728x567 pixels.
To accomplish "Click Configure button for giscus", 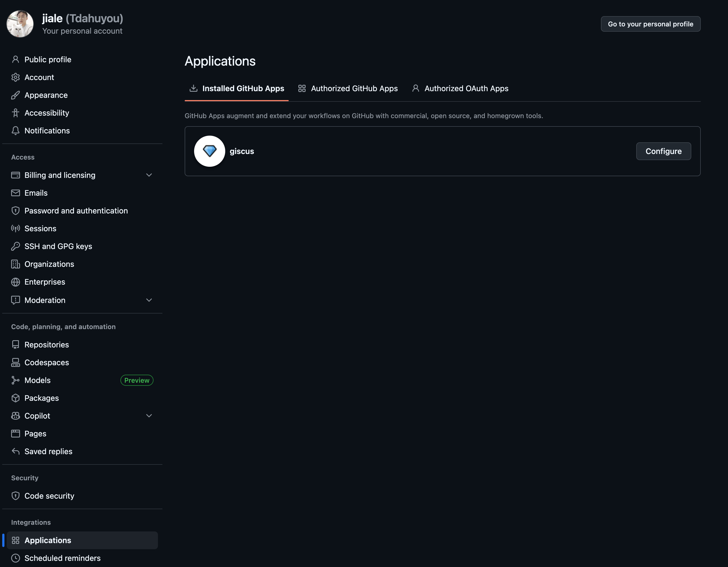I will click(x=663, y=151).
